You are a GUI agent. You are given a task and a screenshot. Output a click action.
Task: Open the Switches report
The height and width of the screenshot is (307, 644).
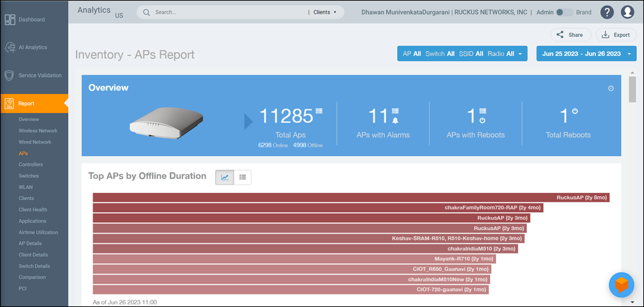coord(29,176)
